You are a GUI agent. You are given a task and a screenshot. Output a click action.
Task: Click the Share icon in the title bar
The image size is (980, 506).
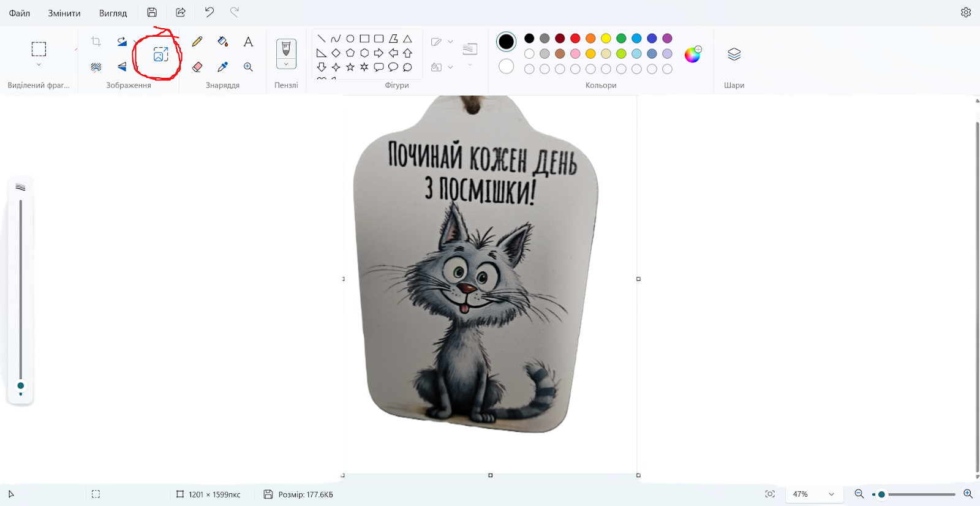[181, 12]
